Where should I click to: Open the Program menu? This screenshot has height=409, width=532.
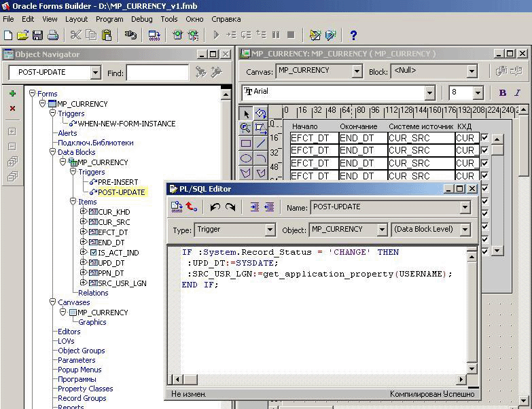pyautogui.click(x=109, y=19)
